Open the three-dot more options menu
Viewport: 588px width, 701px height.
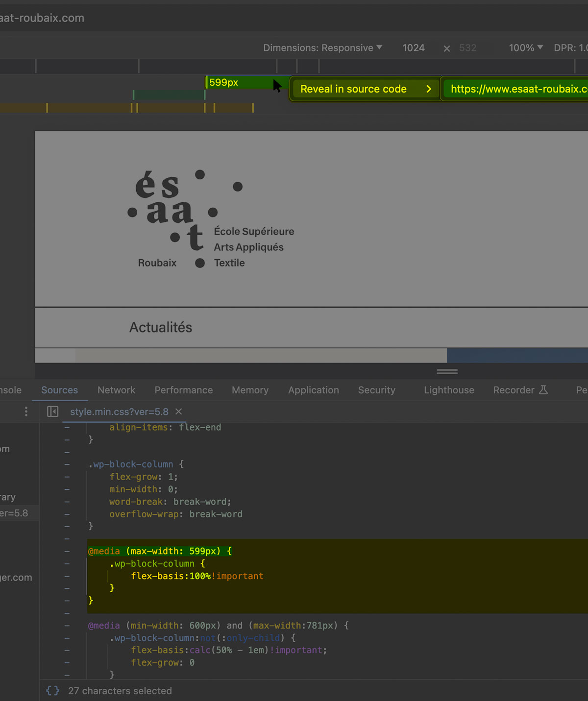click(x=26, y=411)
